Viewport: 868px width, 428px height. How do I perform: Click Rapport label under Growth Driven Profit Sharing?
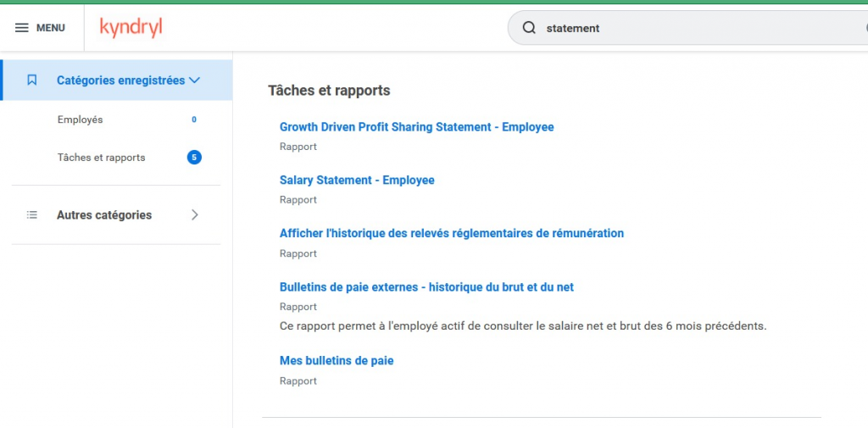[x=298, y=147]
